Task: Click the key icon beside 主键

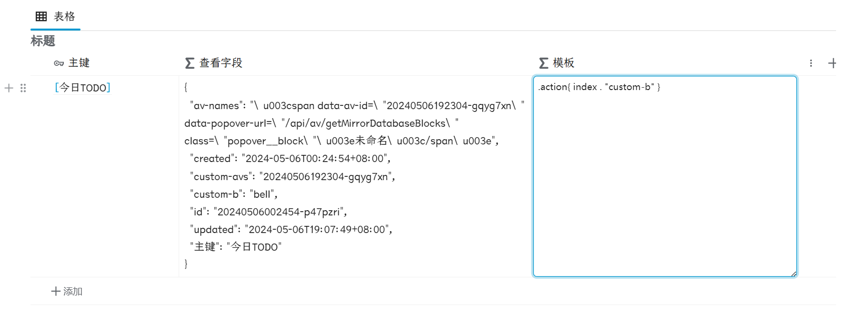Action: pyautogui.click(x=59, y=63)
